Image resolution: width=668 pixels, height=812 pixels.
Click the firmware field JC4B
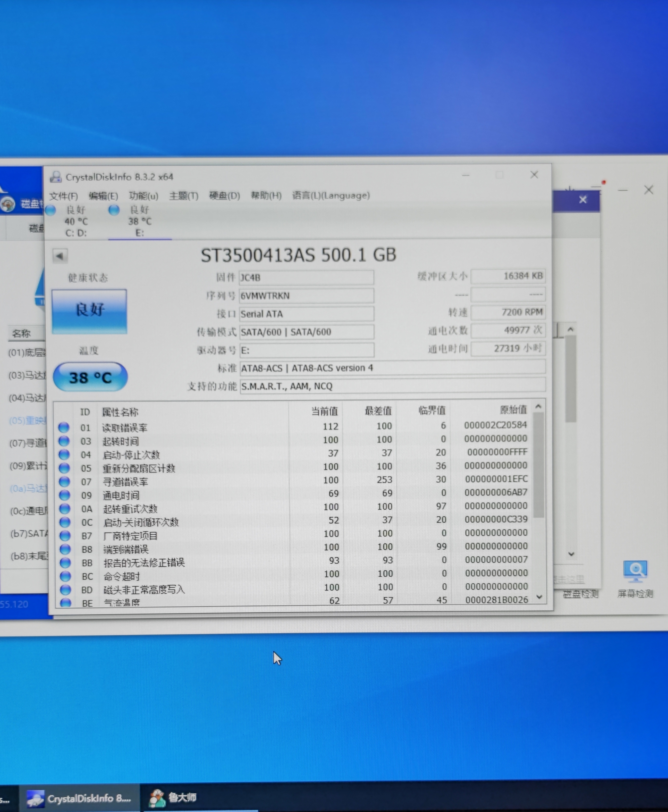[306, 277]
